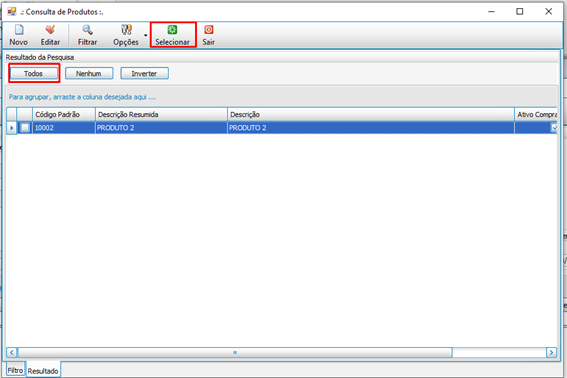This screenshot has width=567, height=378.
Task: Click the application icon in title bar
Action: 12,12
